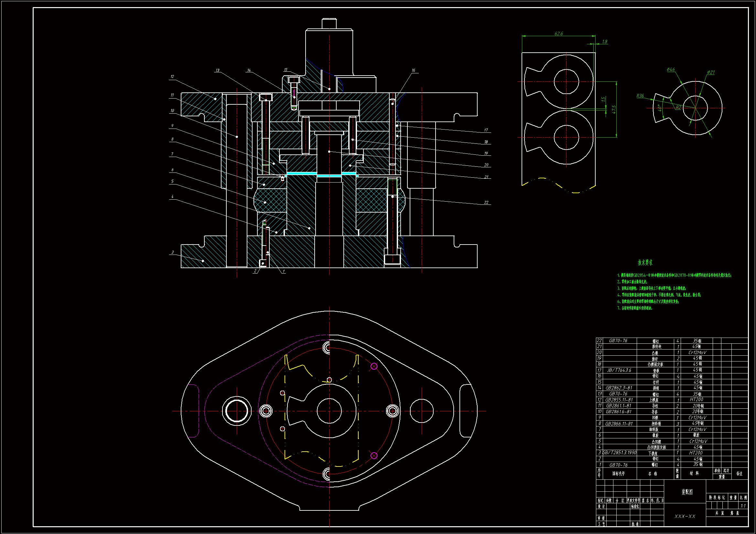Click the 1.8 small dimension text
Image resolution: width=756 pixels, height=534 pixels.
click(605, 42)
